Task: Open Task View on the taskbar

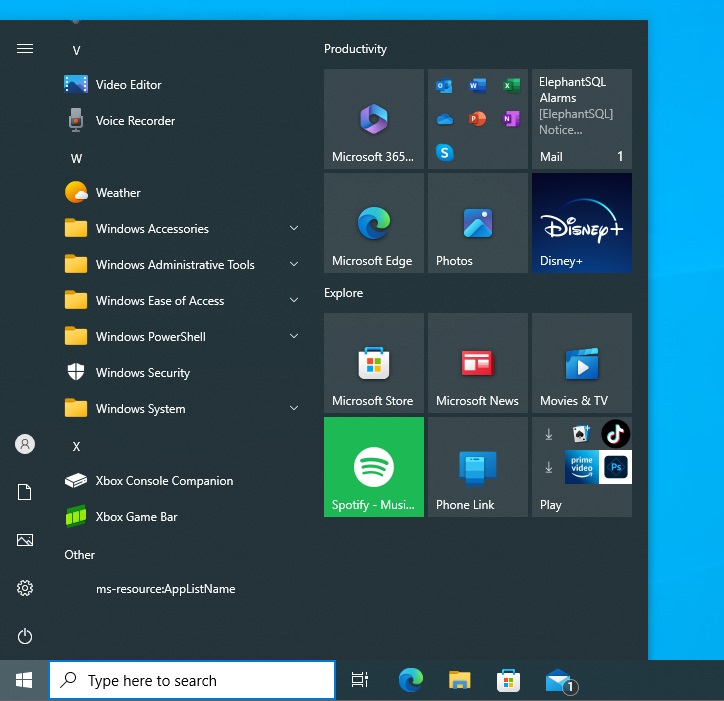Action: click(360, 680)
